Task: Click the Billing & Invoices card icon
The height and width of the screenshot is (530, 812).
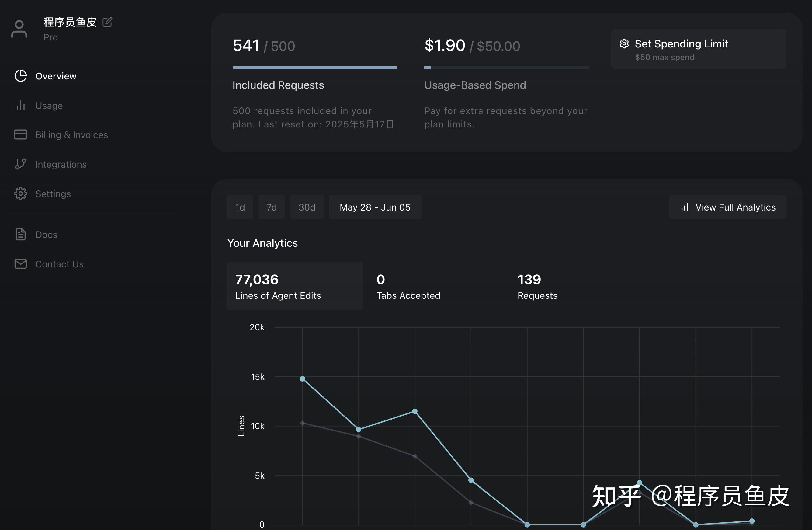Action: click(x=20, y=134)
